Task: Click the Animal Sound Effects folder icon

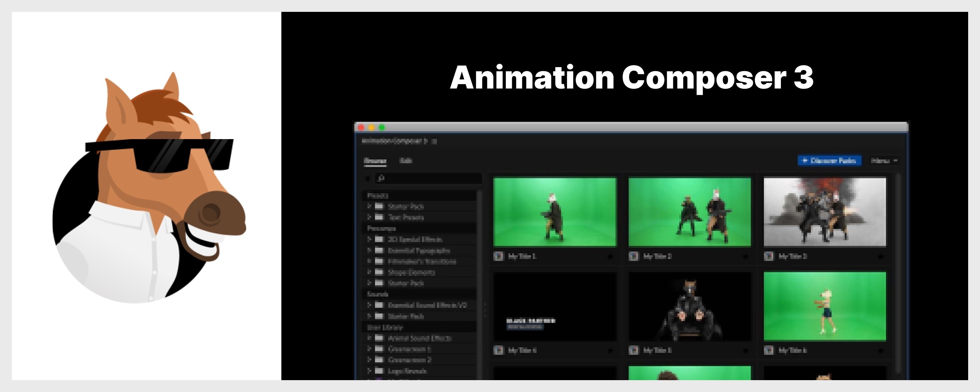Action: point(379,338)
